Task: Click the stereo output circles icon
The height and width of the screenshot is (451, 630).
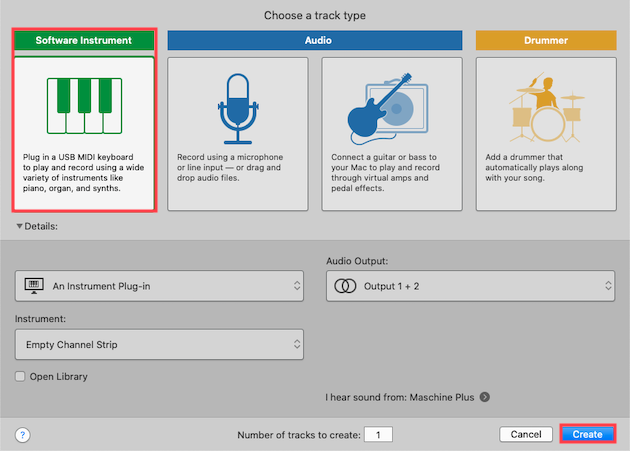Action: (345, 286)
